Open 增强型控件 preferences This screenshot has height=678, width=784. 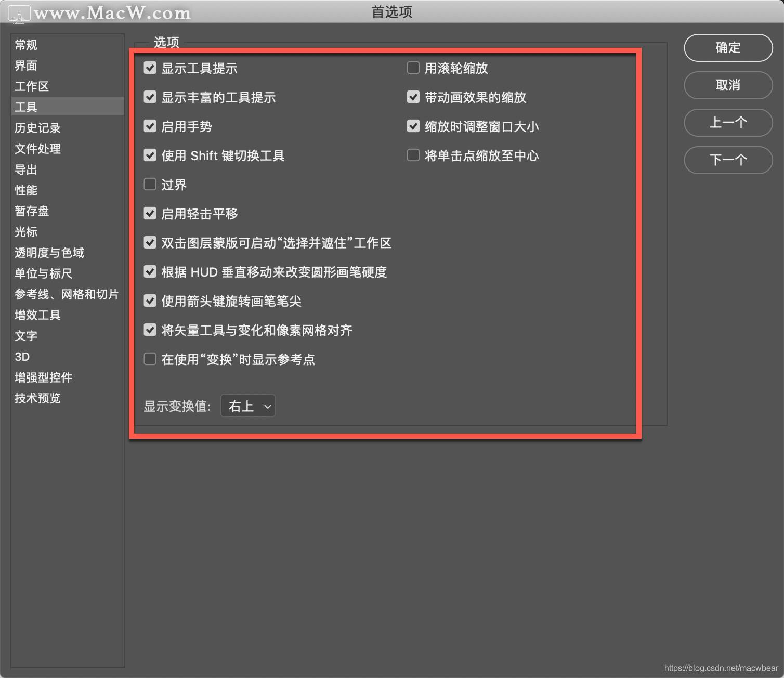pyautogui.click(x=68, y=377)
